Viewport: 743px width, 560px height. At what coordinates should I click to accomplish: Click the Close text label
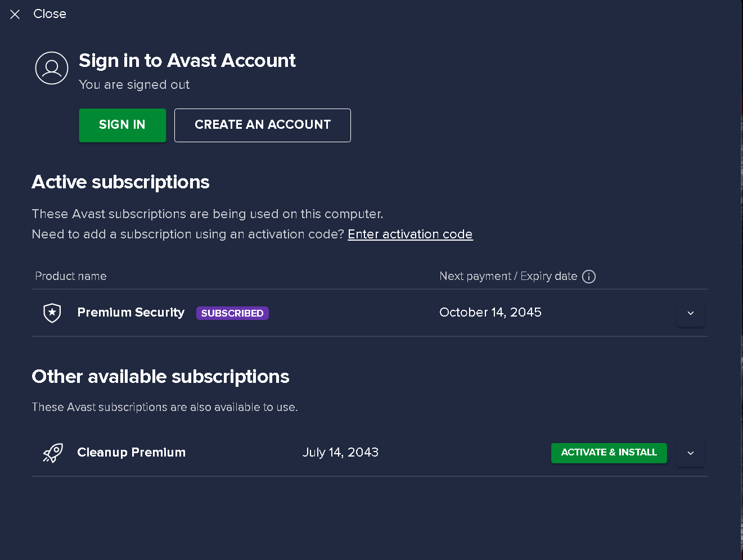point(49,13)
